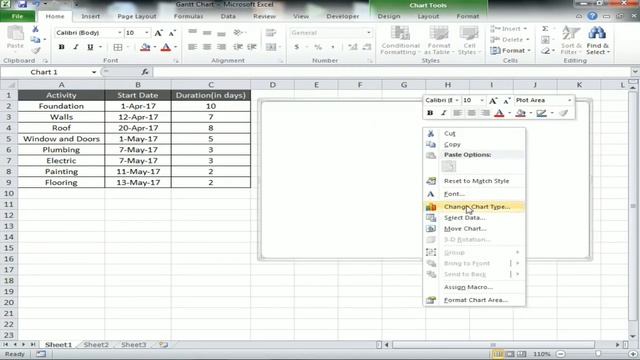This screenshot has height=360, width=640.
Task: Click the ribbon Font Color A button
Action: click(166, 47)
